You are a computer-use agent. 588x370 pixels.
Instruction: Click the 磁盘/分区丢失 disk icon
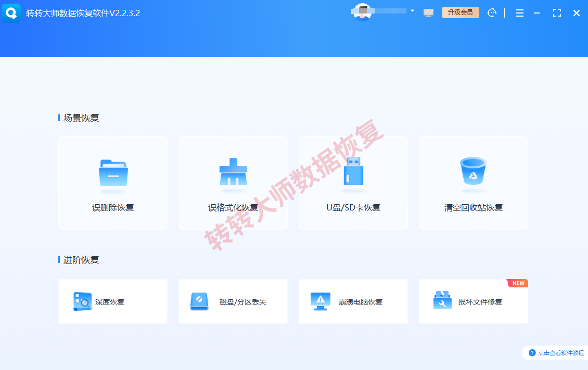click(x=199, y=301)
